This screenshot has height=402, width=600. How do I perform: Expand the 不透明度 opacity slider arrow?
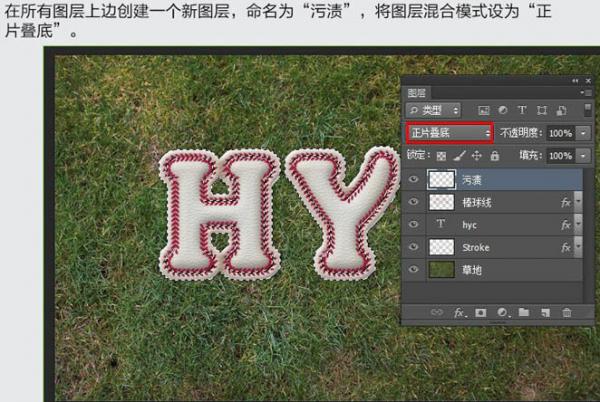[583, 133]
